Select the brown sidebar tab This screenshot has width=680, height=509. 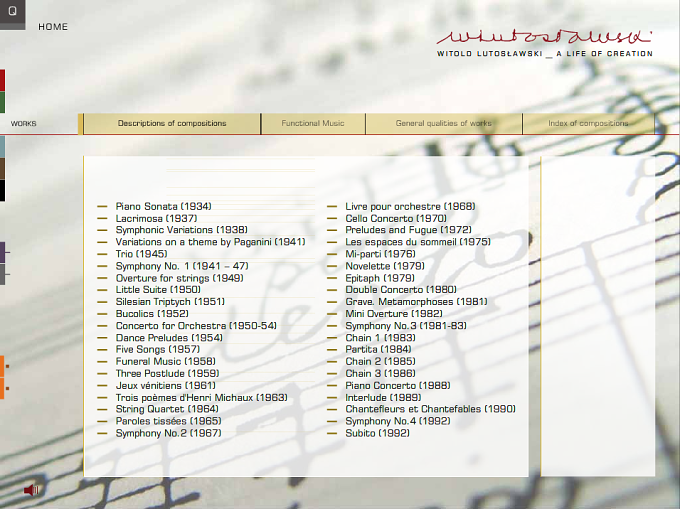pyautogui.click(x=2, y=169)
